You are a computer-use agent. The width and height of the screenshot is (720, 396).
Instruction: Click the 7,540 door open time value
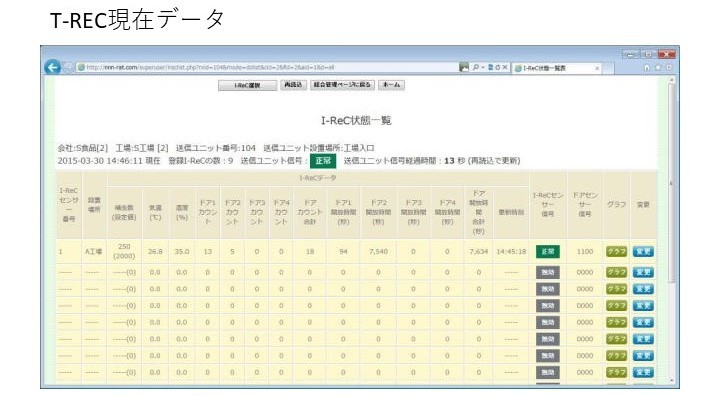tap(378, 252)
